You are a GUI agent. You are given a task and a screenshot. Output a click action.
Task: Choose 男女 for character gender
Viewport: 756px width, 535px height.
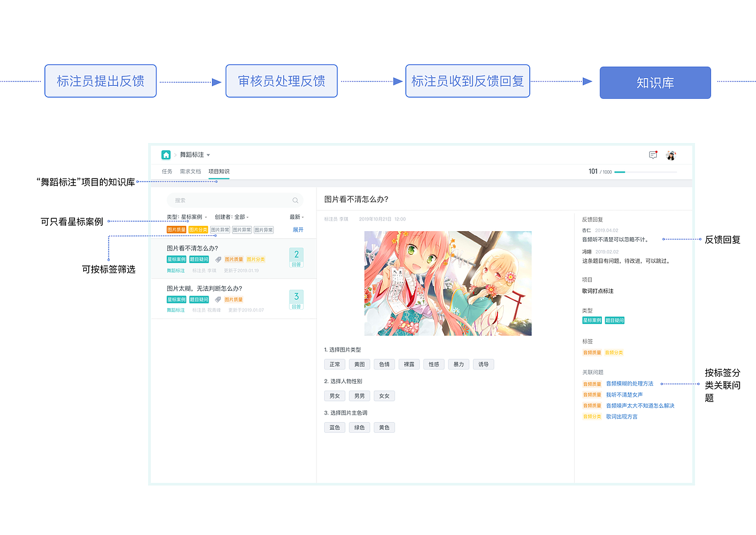pos(335,396)
